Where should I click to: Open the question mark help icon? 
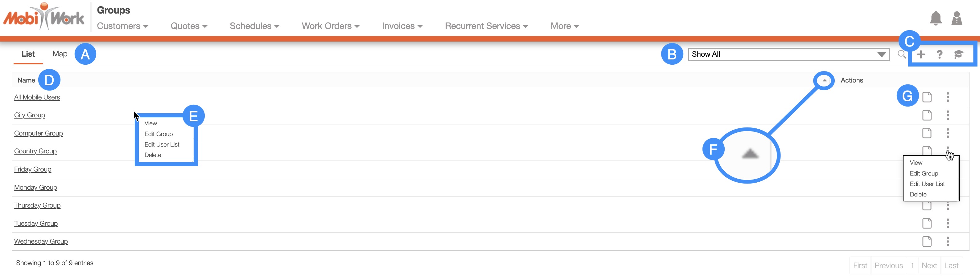tap(939, 55)
